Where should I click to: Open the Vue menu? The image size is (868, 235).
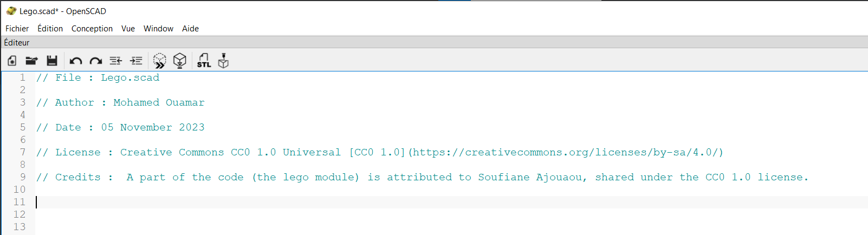coord(128,29)
